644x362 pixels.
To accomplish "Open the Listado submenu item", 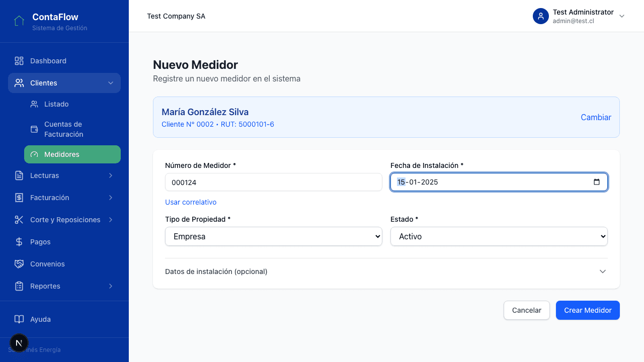I will point(72,104).
